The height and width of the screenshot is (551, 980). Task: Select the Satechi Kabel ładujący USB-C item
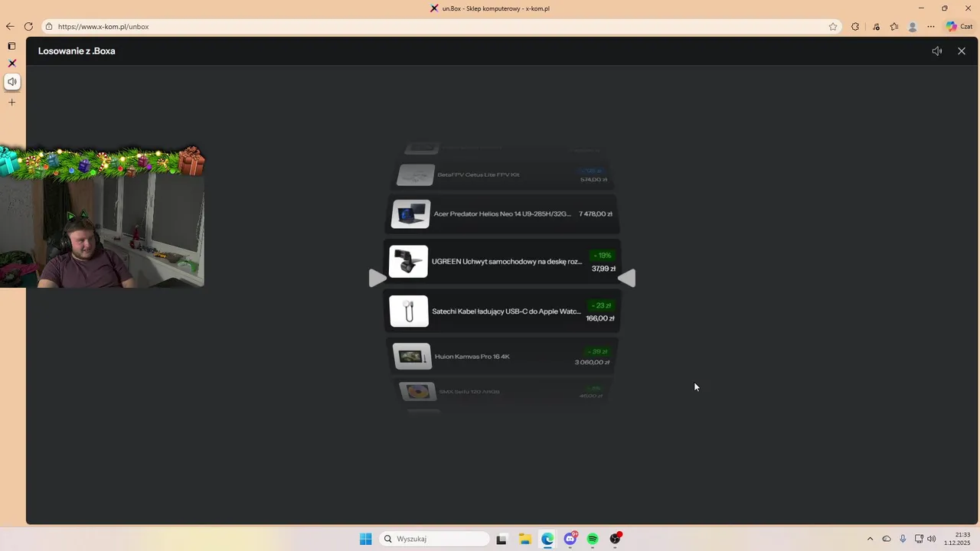(x=502, y=311)
